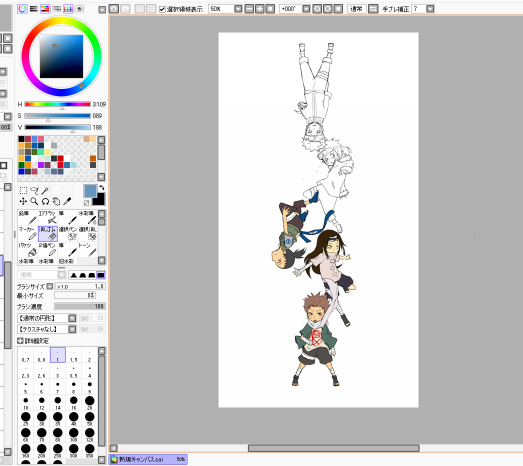This screenshot has width=523, height=466.
Task: Select brush size 0.7 preset
Action: pyautogui.click(x=26, y=355)
